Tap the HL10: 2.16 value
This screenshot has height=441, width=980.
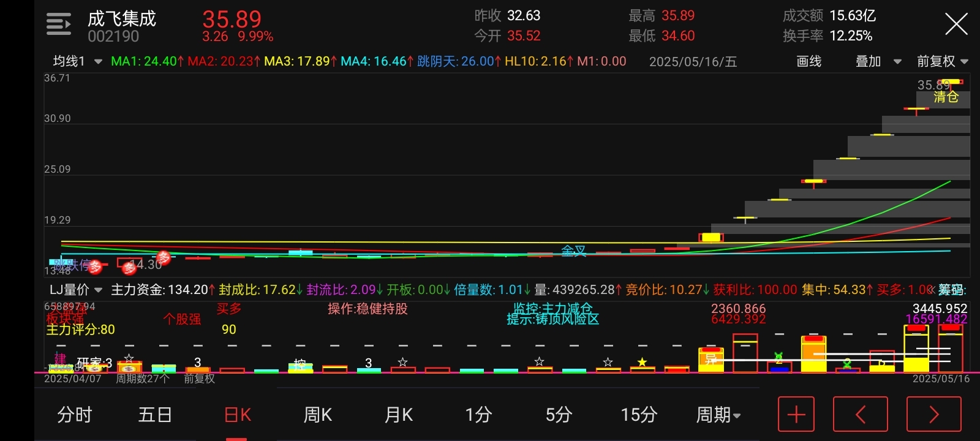point(540,61)
